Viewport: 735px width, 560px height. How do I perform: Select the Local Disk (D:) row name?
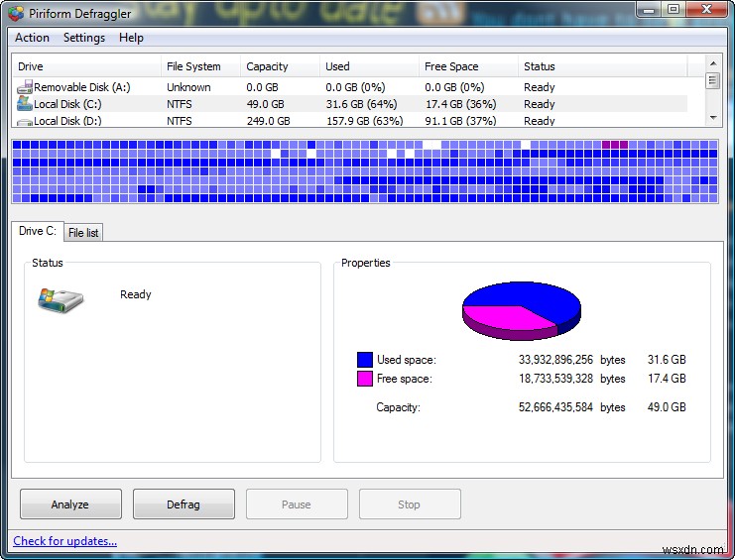[67, 121]
